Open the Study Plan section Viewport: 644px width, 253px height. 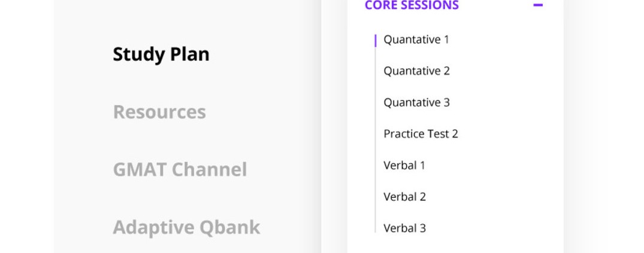point(161,54)
